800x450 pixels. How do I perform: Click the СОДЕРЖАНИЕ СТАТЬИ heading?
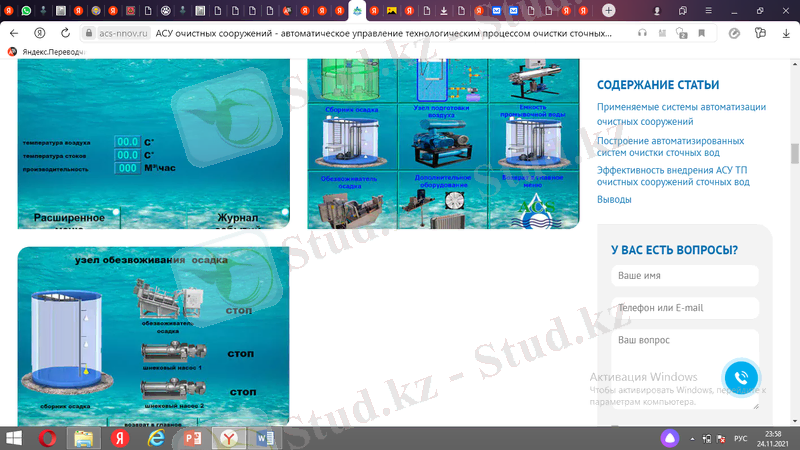tap(658, 85)
